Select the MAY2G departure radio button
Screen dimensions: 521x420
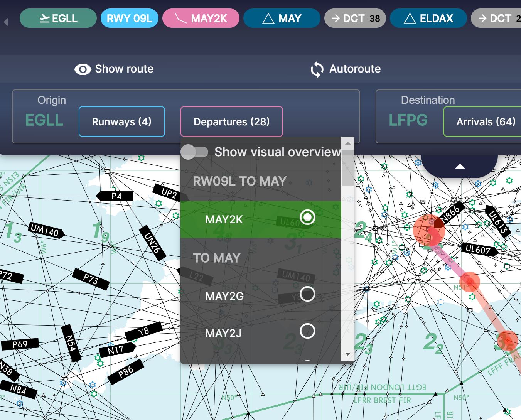coord(307,294)
